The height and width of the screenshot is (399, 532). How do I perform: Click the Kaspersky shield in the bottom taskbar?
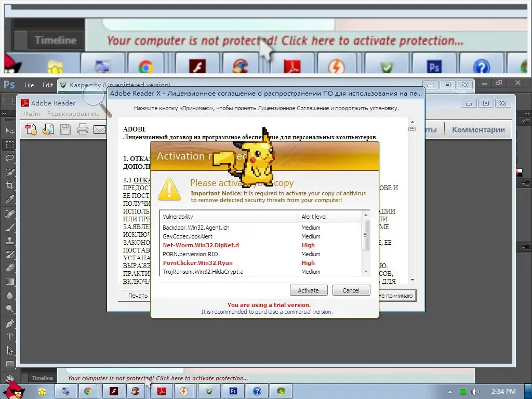[209, 391]
